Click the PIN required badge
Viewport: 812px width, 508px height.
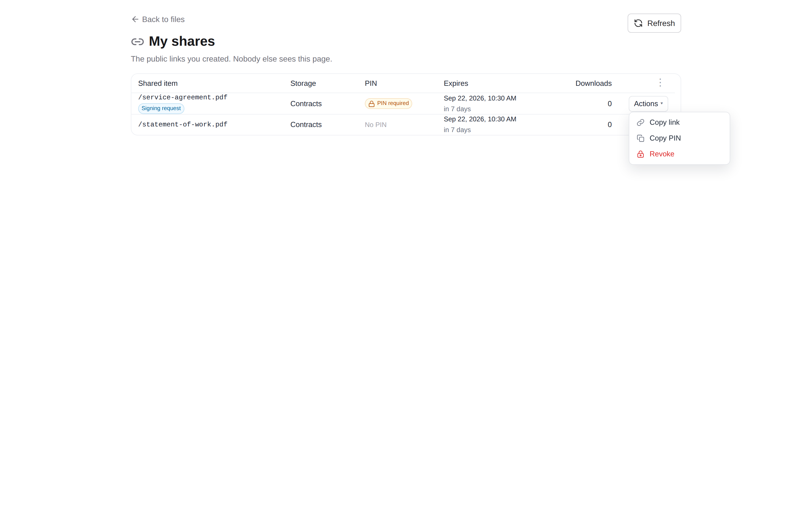(388, 104)
